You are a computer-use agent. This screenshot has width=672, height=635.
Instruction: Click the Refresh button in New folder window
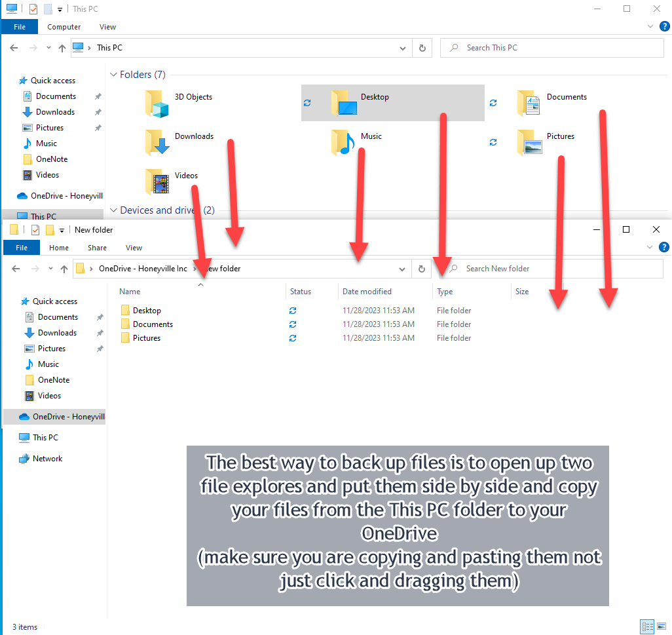click(422, 269)
